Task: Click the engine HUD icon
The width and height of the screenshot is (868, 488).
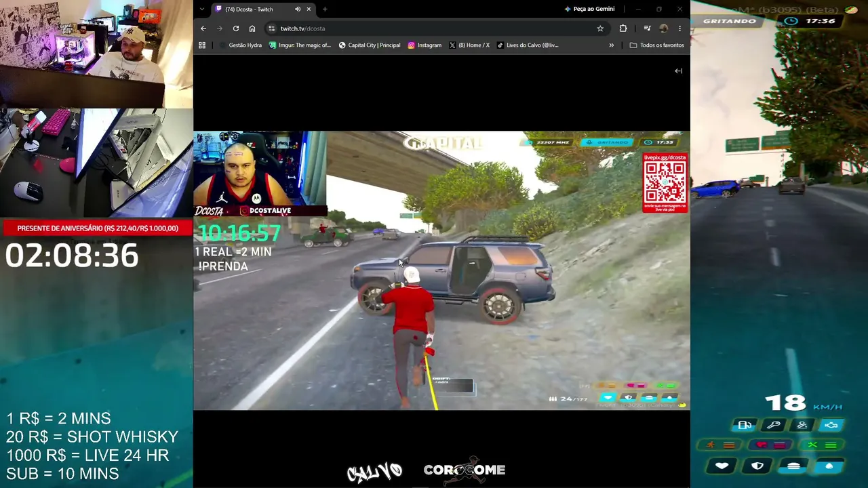Action: tap(831, 425)
